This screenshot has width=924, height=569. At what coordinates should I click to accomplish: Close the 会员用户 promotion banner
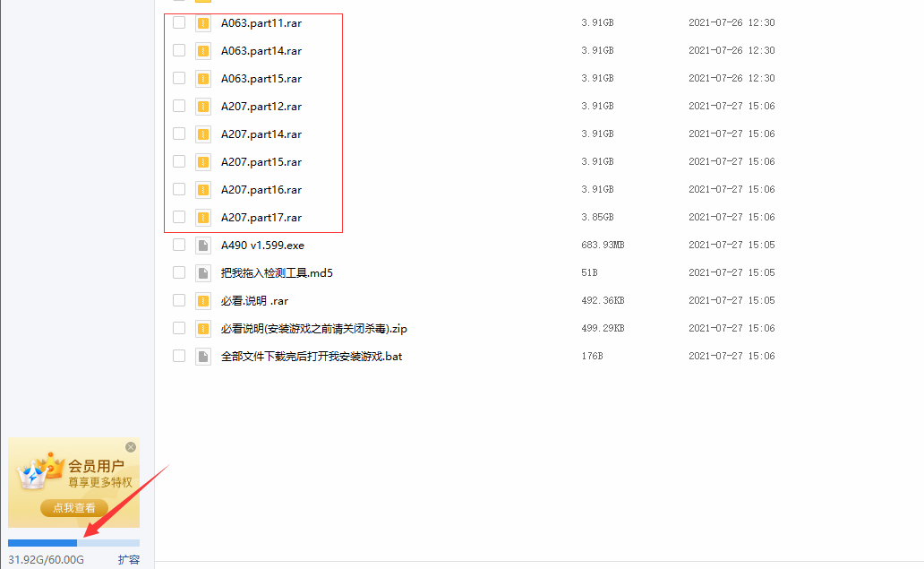point(131,447)
